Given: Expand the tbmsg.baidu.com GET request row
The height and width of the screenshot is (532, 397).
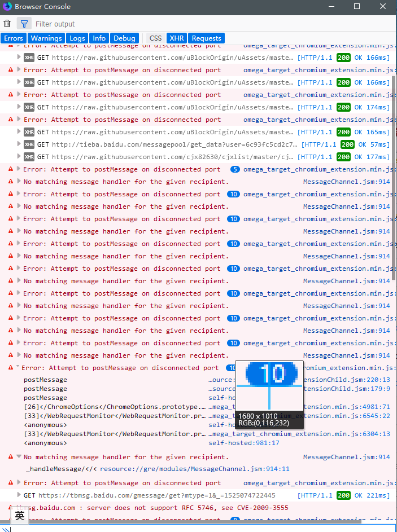Looking at the screenshot, I should (19, 495).
